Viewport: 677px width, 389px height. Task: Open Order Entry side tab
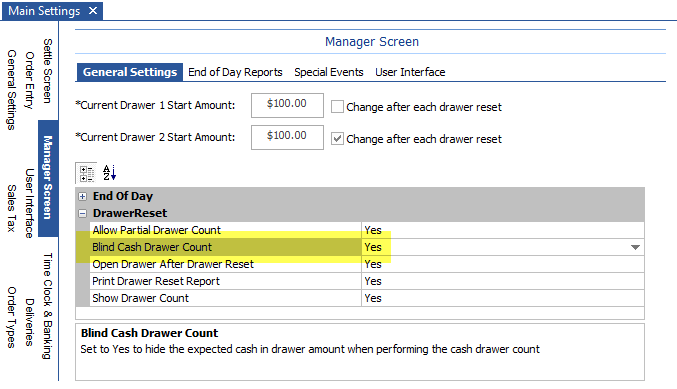tap(29, 80)
